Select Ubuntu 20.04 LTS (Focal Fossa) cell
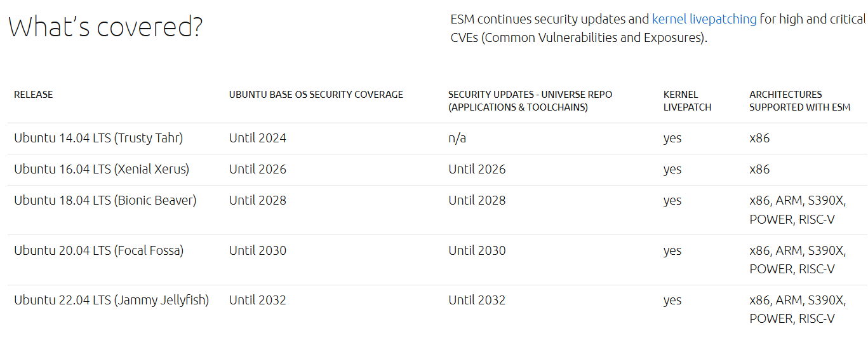This screenshot has width=868, height=340. 99,251
